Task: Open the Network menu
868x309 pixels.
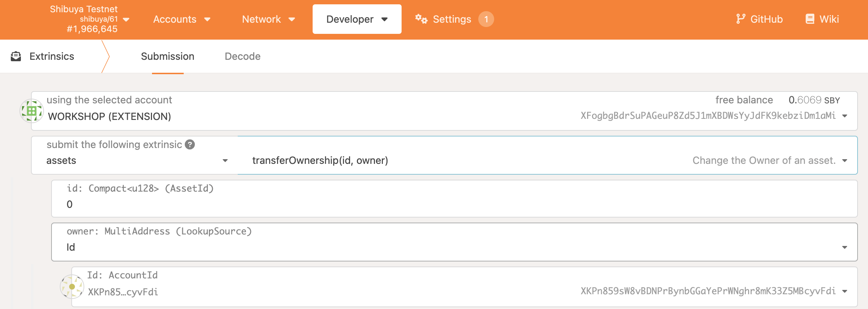Action: click(268, 19)
